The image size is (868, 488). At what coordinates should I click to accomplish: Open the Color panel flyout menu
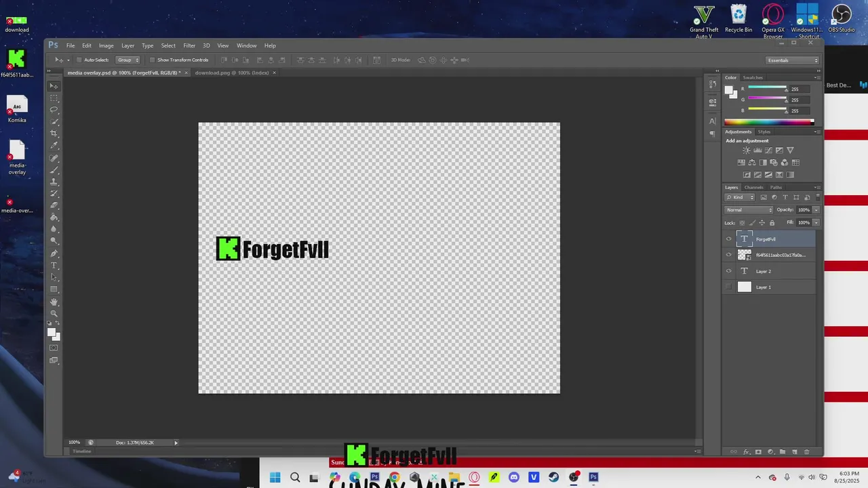tap(817, 77)
